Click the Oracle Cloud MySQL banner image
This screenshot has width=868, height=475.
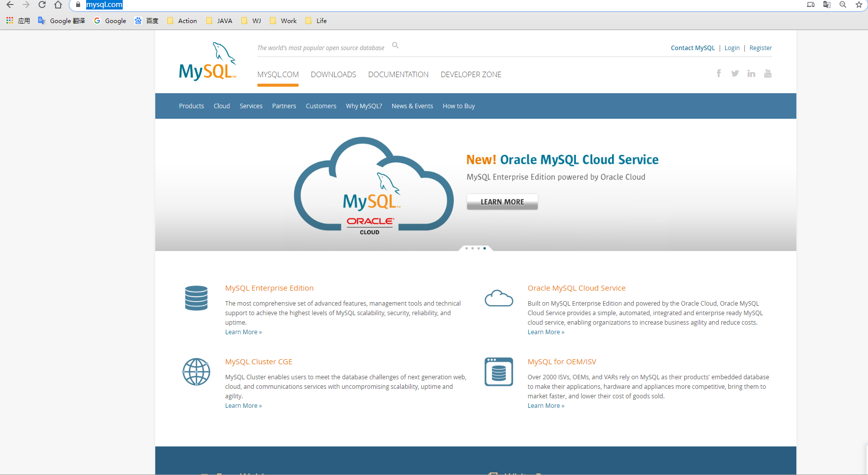pyautogui.click(x=373, y=185)
